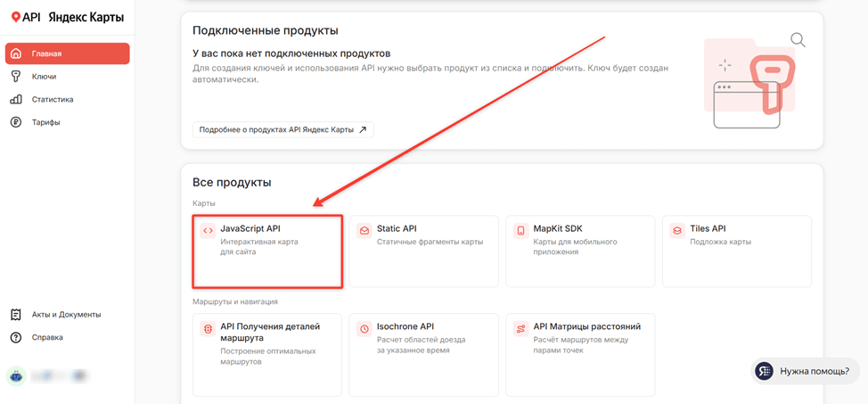Click the Яндекс chat bubble icon

point(765,371)
